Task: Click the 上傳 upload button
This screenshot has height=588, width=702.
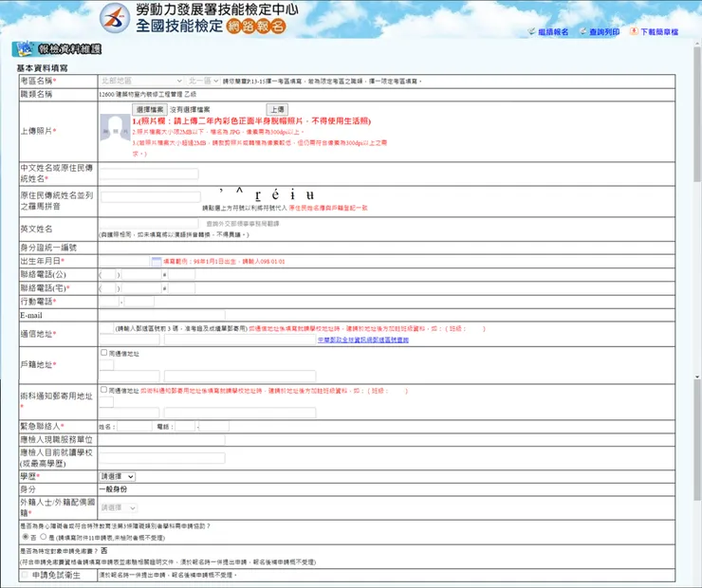Action: 277,109
